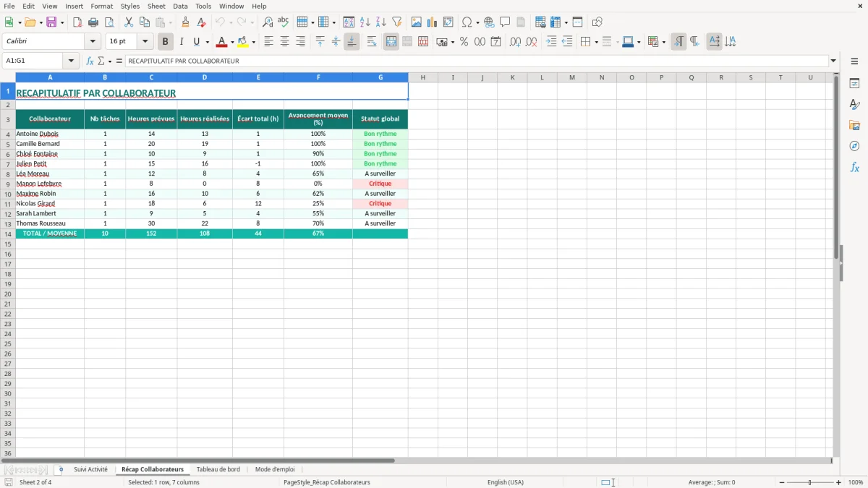Adjust the zoom slider
This screenshot has width=868, height=488.
(x=810, y=482)
